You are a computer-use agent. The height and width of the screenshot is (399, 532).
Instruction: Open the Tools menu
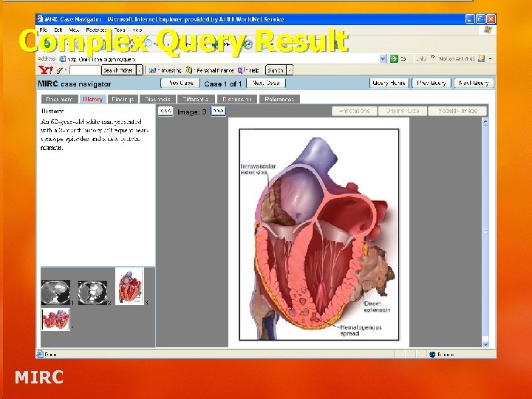[x=120, y=30]
